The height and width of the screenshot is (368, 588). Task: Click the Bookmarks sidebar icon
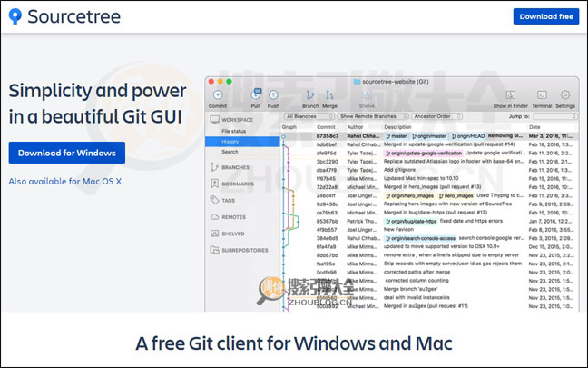tap(214, 184)
